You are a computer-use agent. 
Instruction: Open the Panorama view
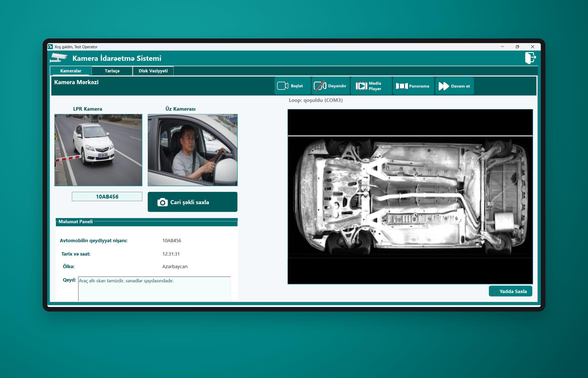click(413, 86)
